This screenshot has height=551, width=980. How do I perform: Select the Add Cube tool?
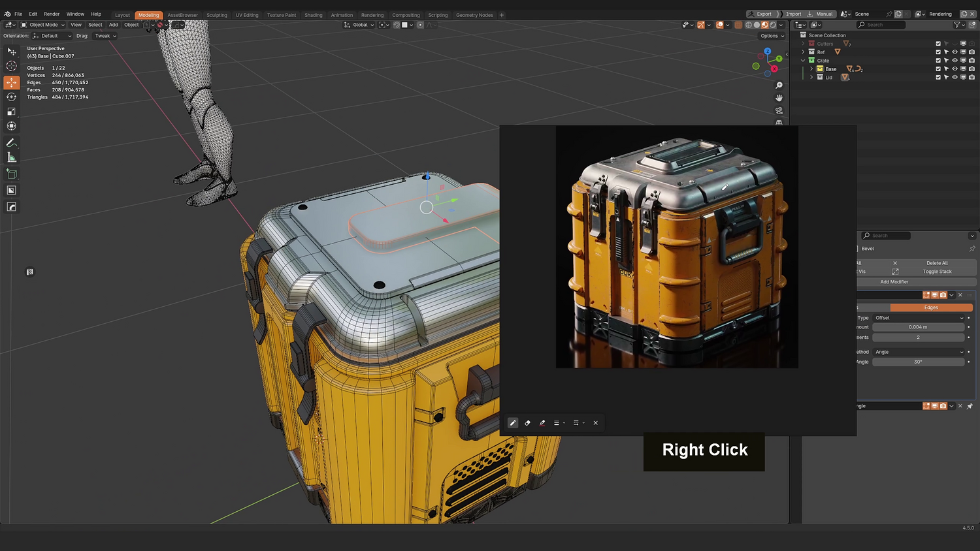(x=12, y=174)
